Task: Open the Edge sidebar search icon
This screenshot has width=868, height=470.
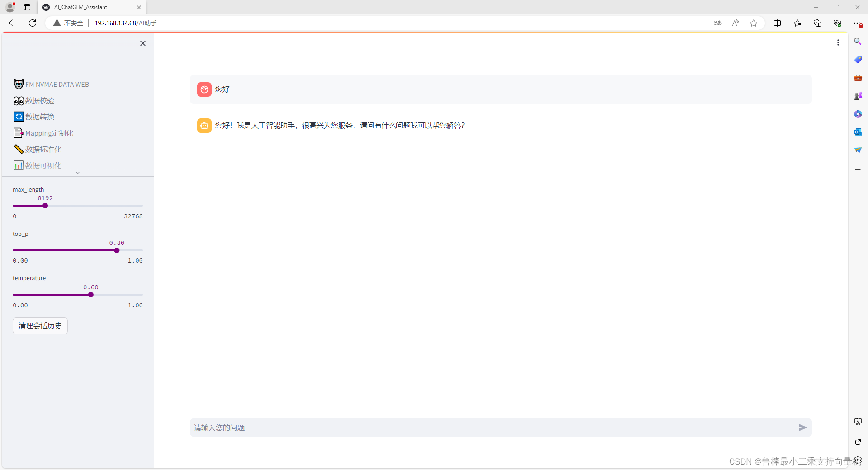Action: [x=858, y=41]
